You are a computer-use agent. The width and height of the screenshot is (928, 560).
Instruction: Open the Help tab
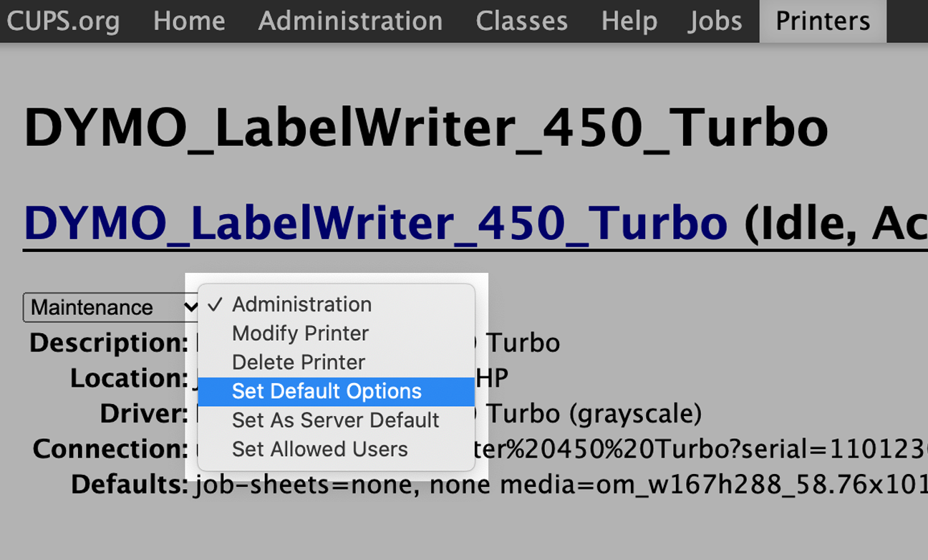[x=629, y=21]
